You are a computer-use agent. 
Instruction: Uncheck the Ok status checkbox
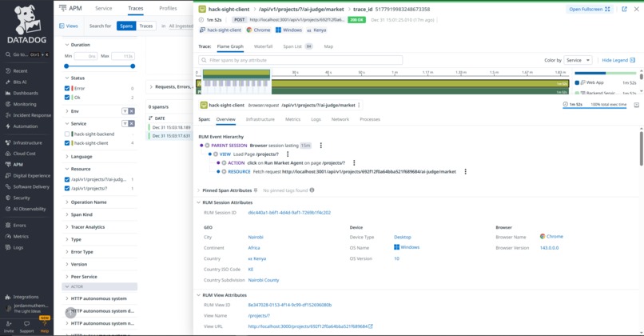click(x=67, y=98)
